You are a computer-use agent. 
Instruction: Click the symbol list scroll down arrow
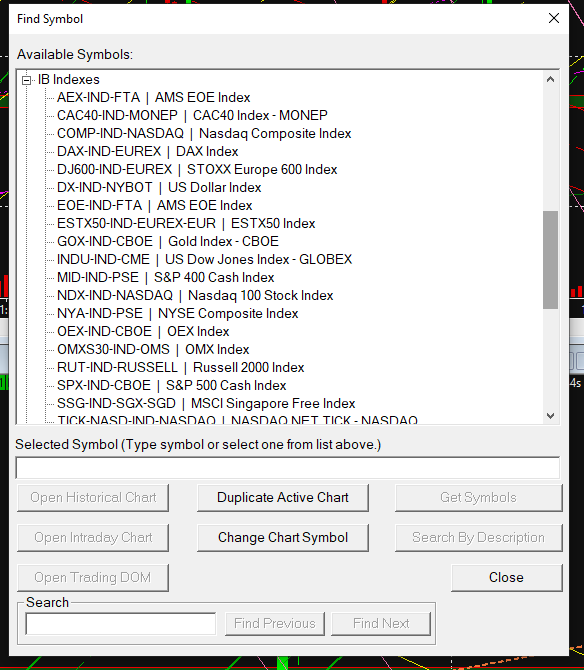(x=550, y=416)
